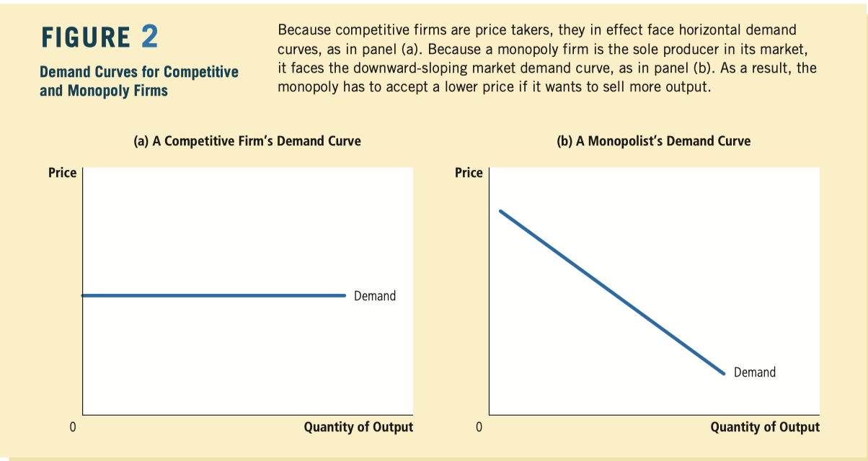Screen dimensions: 868x461
Task: Click the right end of the horizontal demand line
Action: pyautogui.click(x=345, y=295)
